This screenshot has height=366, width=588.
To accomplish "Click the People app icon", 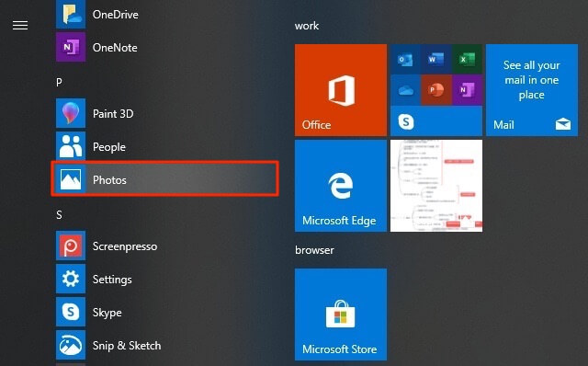I will pos(71,146).
